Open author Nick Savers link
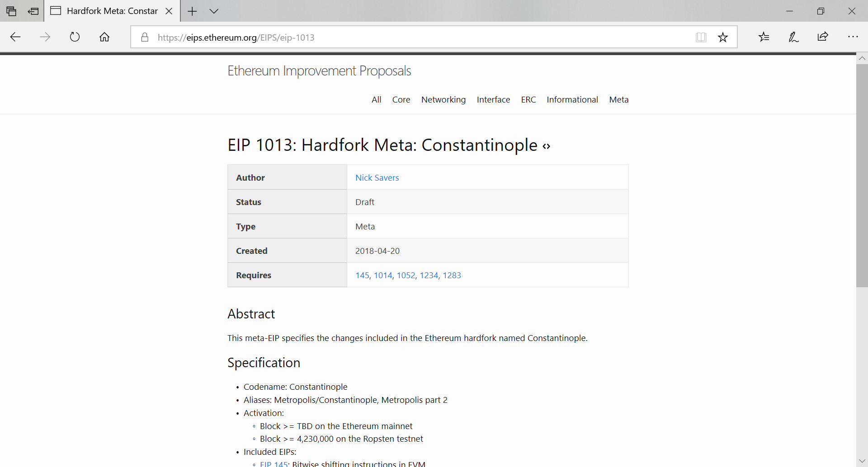The width and height of the screenshot is (868, 467). tap(377, 177)
